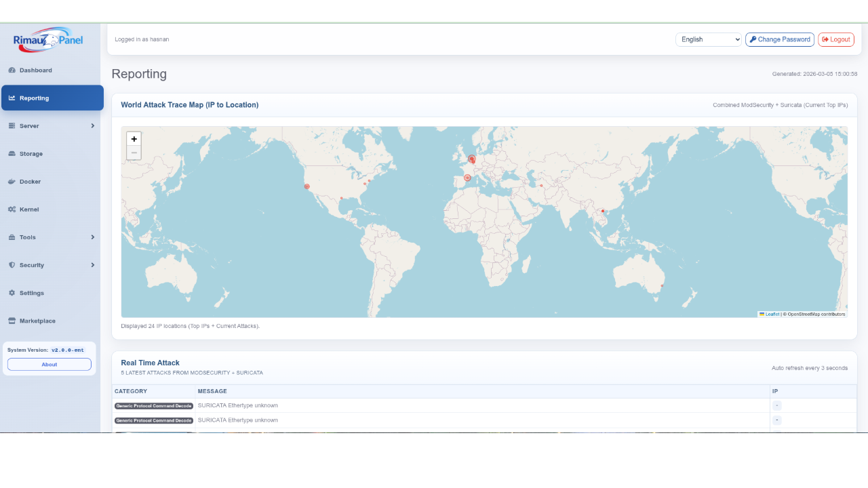
Task: Select the Generic Protocol Command Decode badge
Action: pos(153,405)
